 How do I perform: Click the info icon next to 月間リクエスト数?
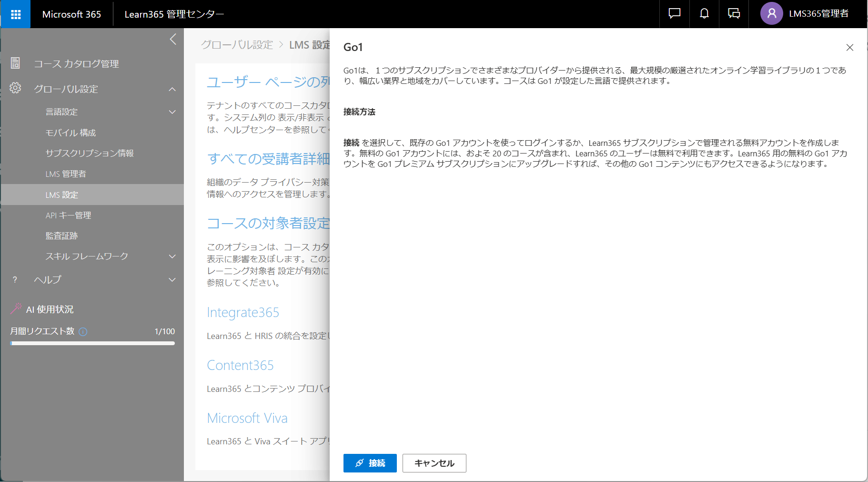coord(83,332)
